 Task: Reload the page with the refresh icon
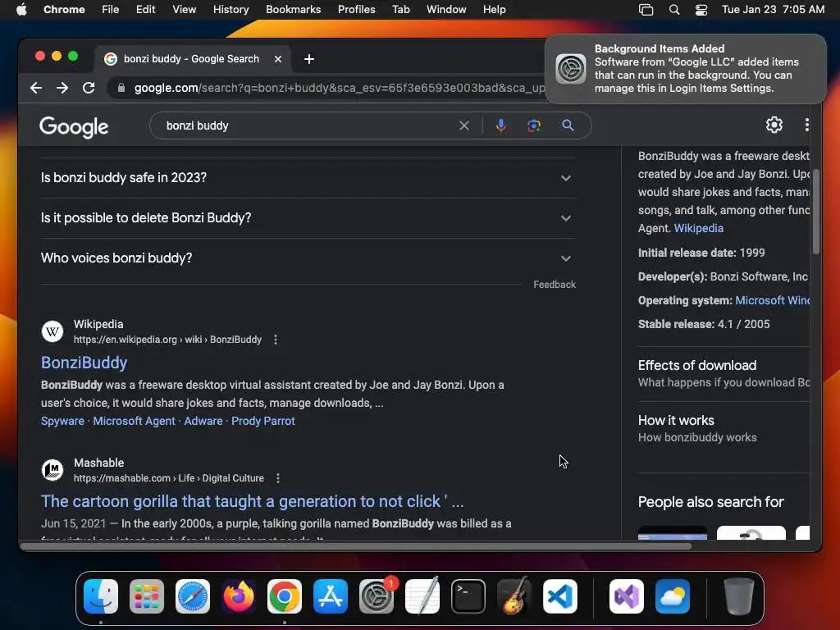89,88
